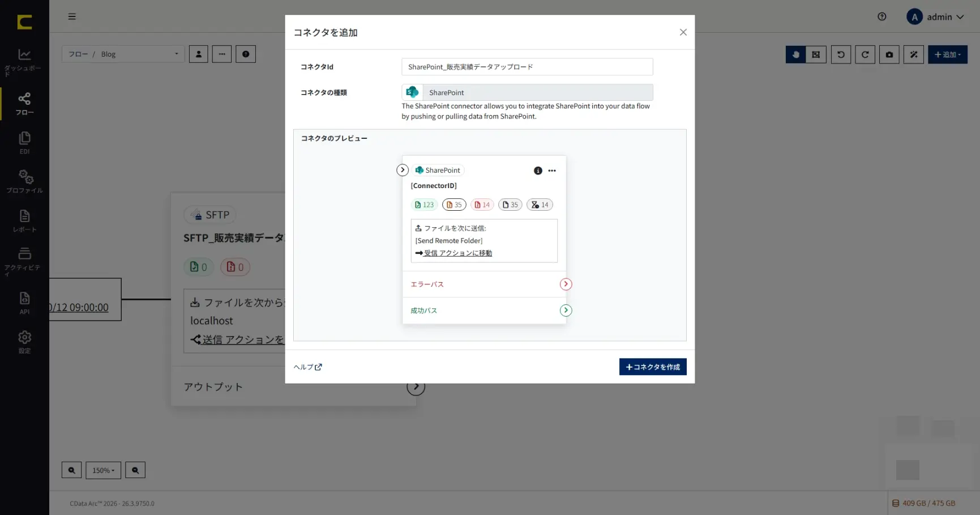Viewport: 980px width, 515px height.
Task: Click the redo button
Action: tap(865, 54)
